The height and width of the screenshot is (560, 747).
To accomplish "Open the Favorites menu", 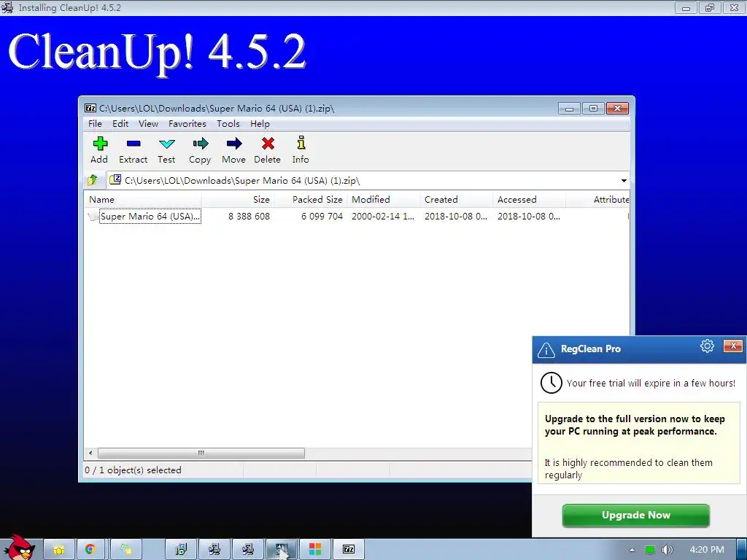I will click(187, 124).
